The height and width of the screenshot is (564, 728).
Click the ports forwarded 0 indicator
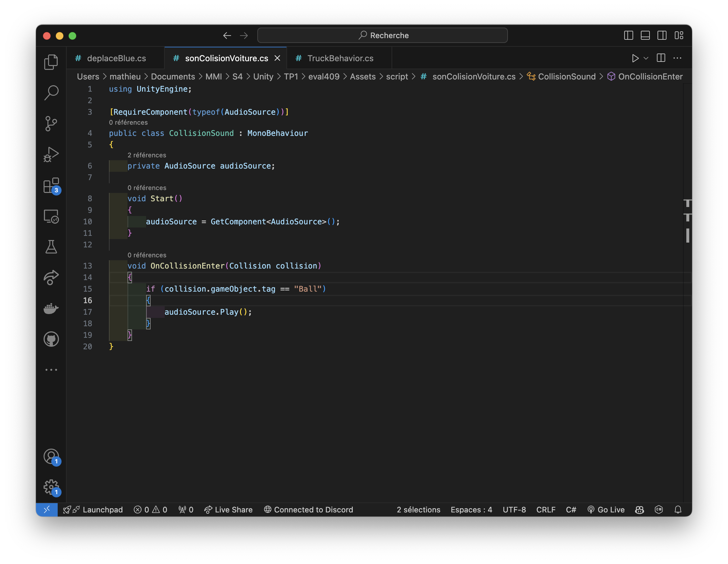[x=186, y=510]
